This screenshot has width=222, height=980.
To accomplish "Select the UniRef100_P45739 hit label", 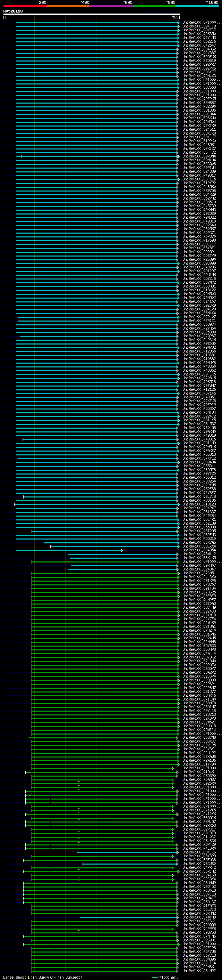I will (x=199, y=206).
